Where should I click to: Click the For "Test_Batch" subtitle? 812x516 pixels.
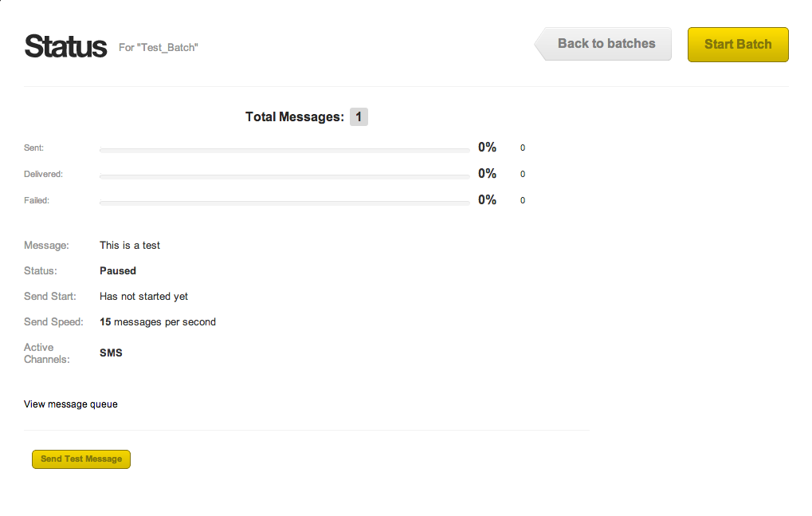point(159,48)
